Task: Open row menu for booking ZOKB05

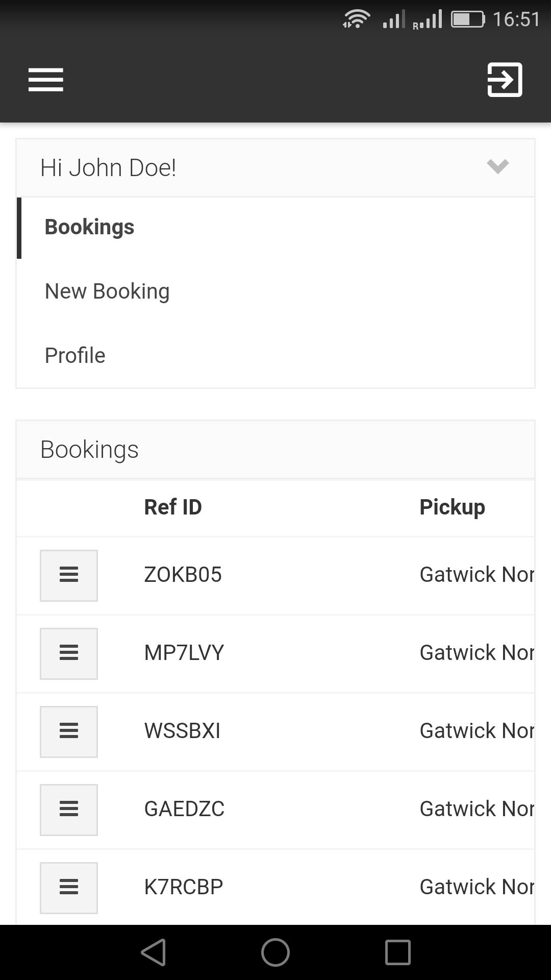Action: (x=69, y=575)
